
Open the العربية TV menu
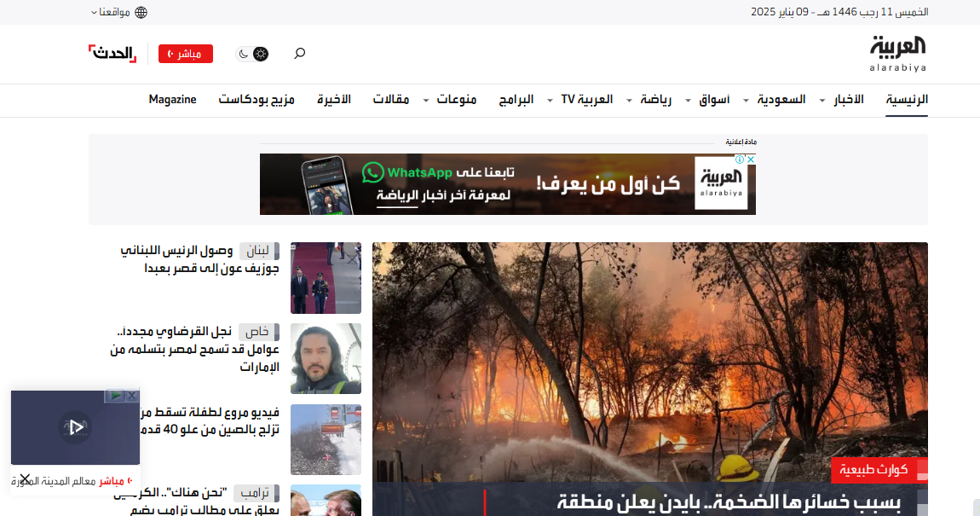[587, 100]
